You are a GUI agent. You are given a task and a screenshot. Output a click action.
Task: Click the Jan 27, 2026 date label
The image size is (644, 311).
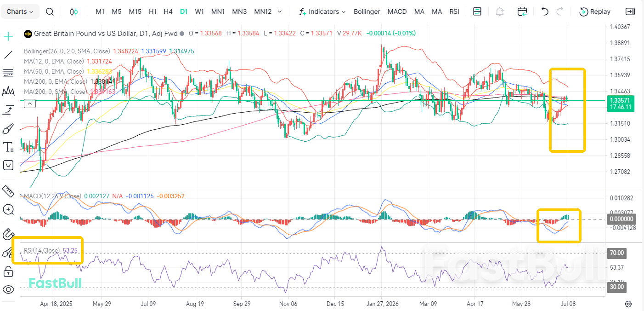[382, 304]
